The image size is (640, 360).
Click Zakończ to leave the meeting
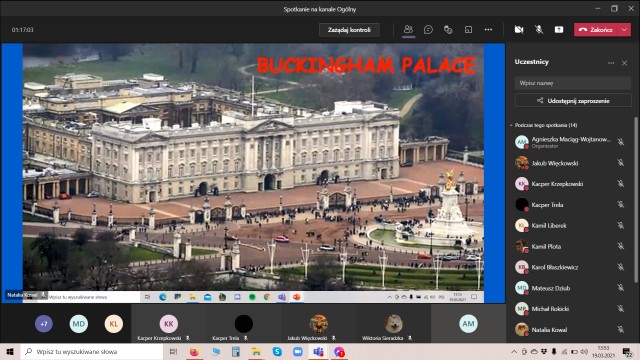[x=597, y=29]
